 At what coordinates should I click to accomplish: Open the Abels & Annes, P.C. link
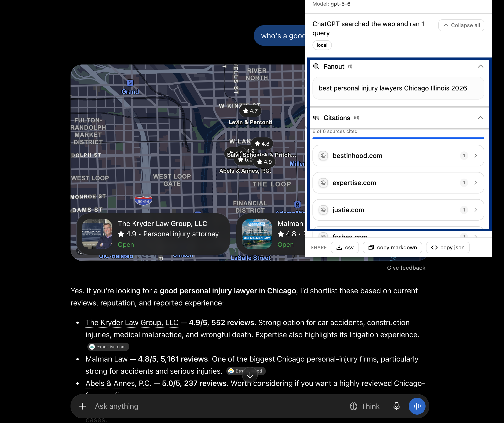(119, 383)
